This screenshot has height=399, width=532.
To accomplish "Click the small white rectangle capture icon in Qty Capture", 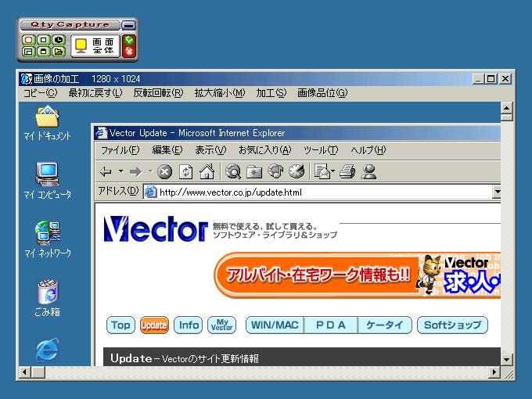I will 44,40.
